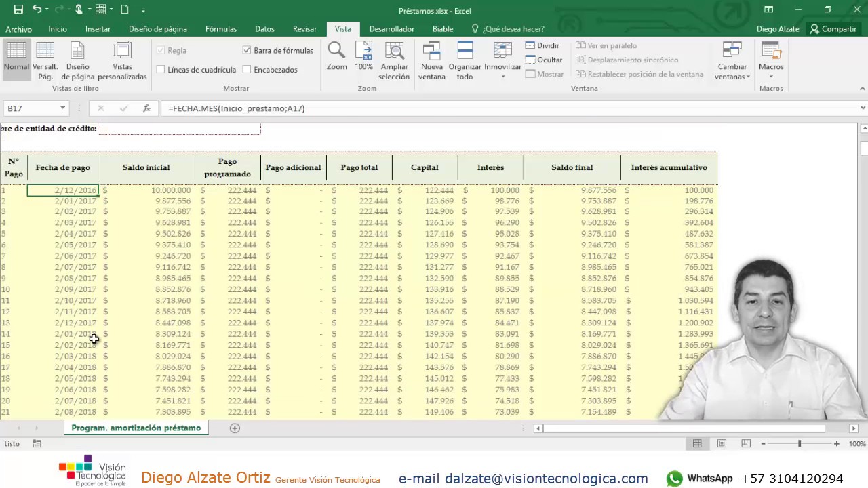Click zoom level 100% in status bar
This screenshot has height=488, width=868.
pos(857,444)
